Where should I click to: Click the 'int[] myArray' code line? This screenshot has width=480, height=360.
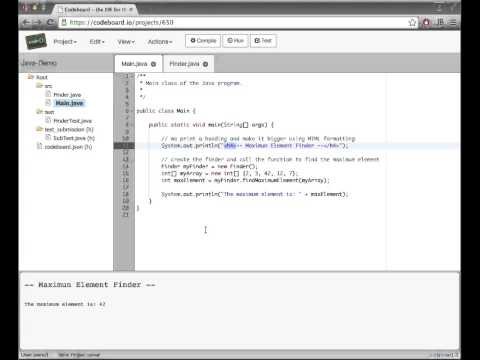click(229, 173)
